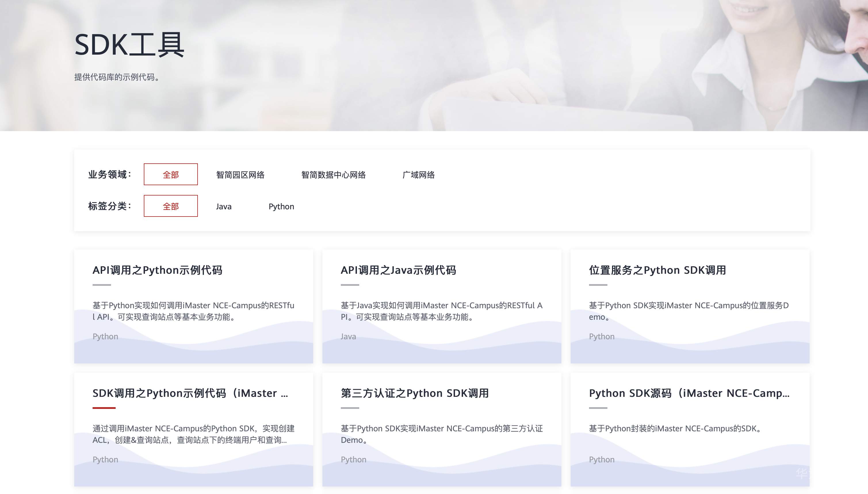The image size is (868, 494).
Task: Filter by 智简园区网络 domain
Action: point(240,175)
